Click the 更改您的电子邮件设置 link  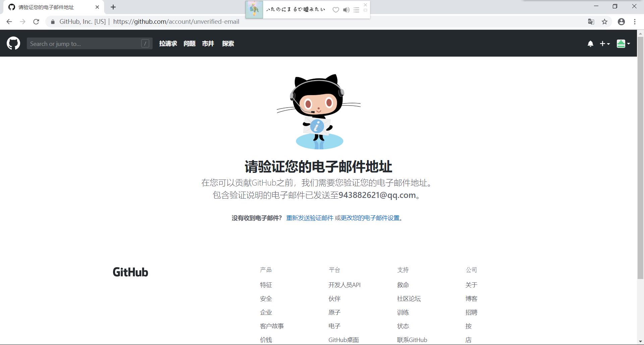point(370,218)
